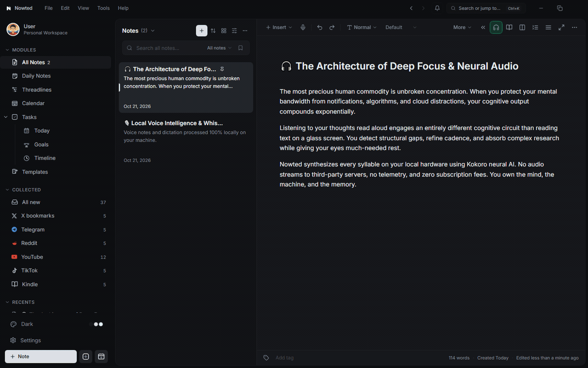Image resolution: width=588 pixels, height=368 pixels.
Task: Open the Edit menu
Action: [x=65, y=8]
